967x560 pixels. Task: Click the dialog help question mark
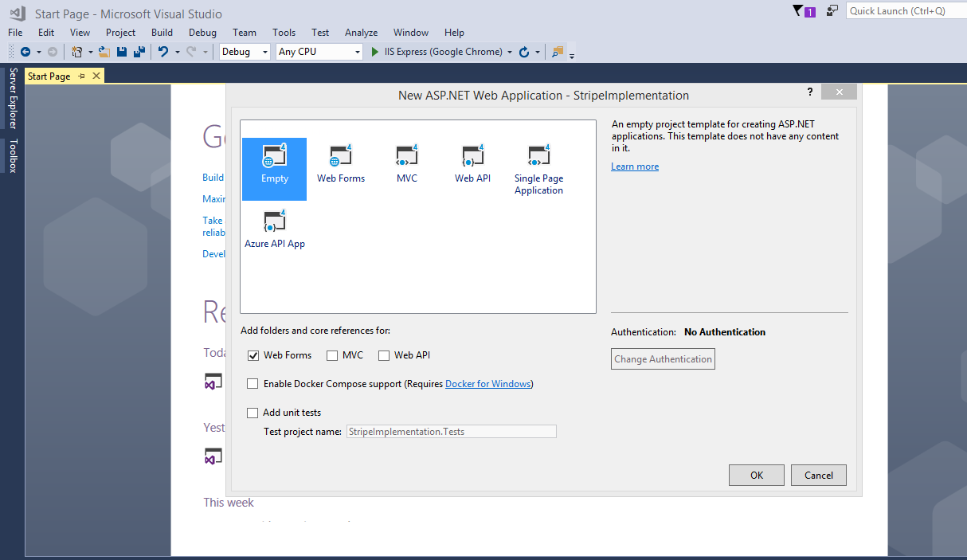(x=810, y=92)
